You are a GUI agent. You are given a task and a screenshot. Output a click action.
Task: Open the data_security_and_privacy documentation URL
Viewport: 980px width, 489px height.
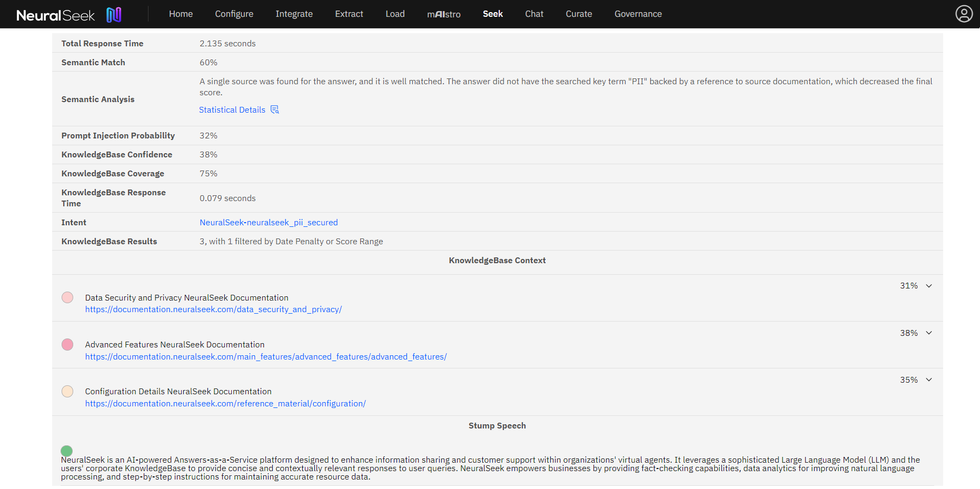point(213,310)
